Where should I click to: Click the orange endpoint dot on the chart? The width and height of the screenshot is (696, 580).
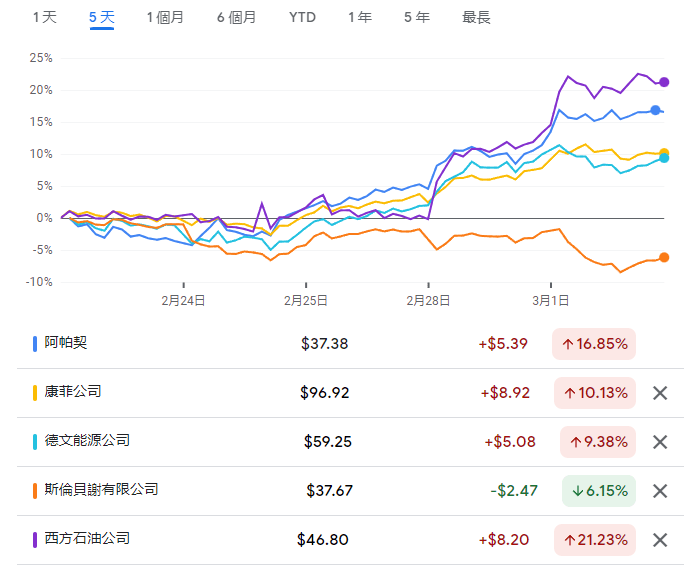664,257
